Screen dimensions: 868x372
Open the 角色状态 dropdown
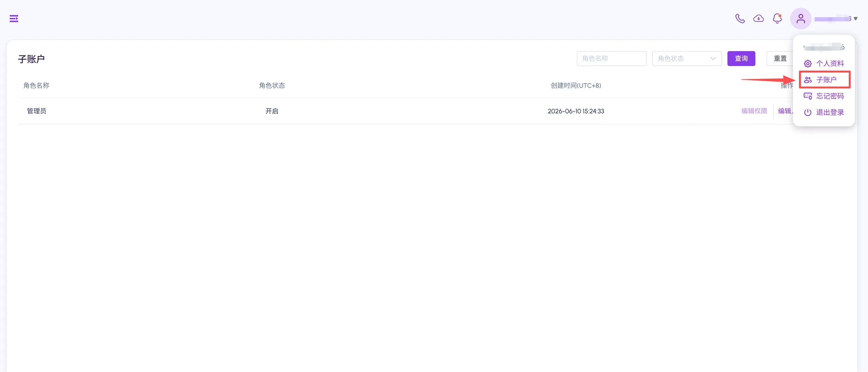pos(687,59)
